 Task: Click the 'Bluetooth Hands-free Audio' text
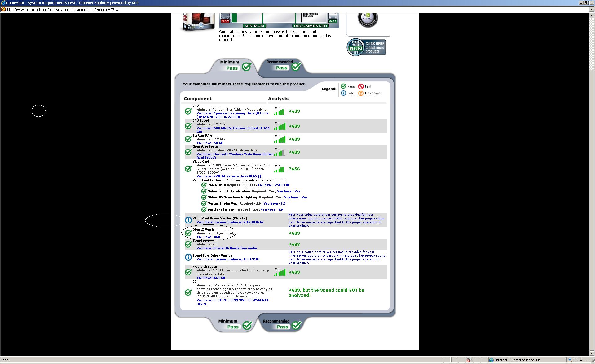click(x=235, y=248)
